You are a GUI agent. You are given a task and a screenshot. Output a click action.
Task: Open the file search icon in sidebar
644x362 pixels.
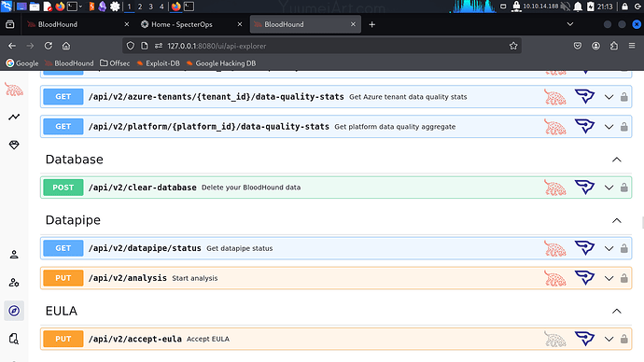(x=14, y=339)
